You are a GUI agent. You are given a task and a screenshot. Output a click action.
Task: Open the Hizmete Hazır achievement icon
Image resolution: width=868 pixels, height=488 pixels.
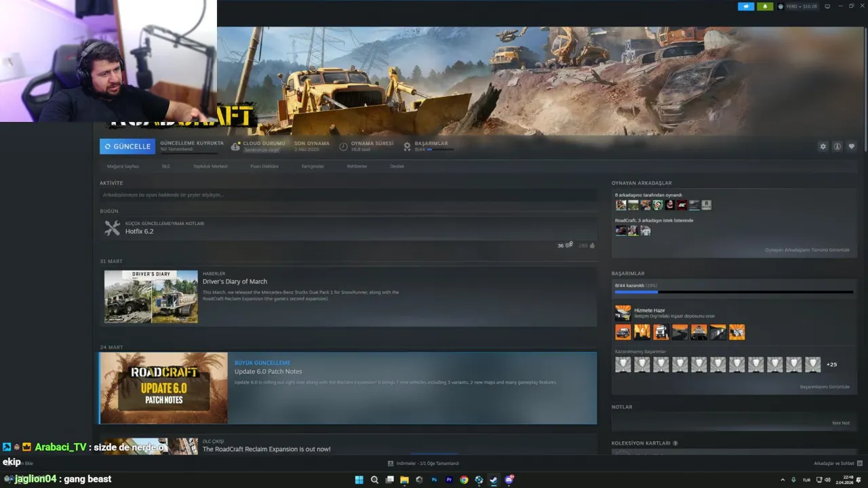pyautogui.click(x=623, y=313)
